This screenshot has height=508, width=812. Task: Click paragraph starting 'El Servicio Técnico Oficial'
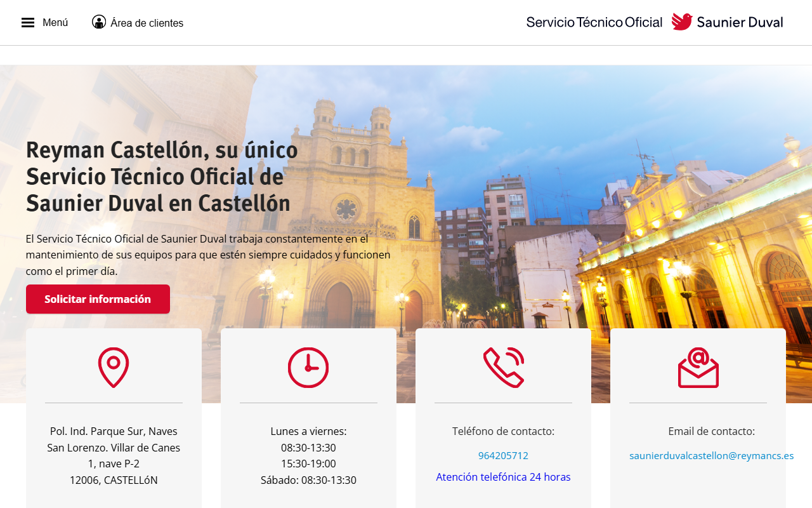pos(208,255)
